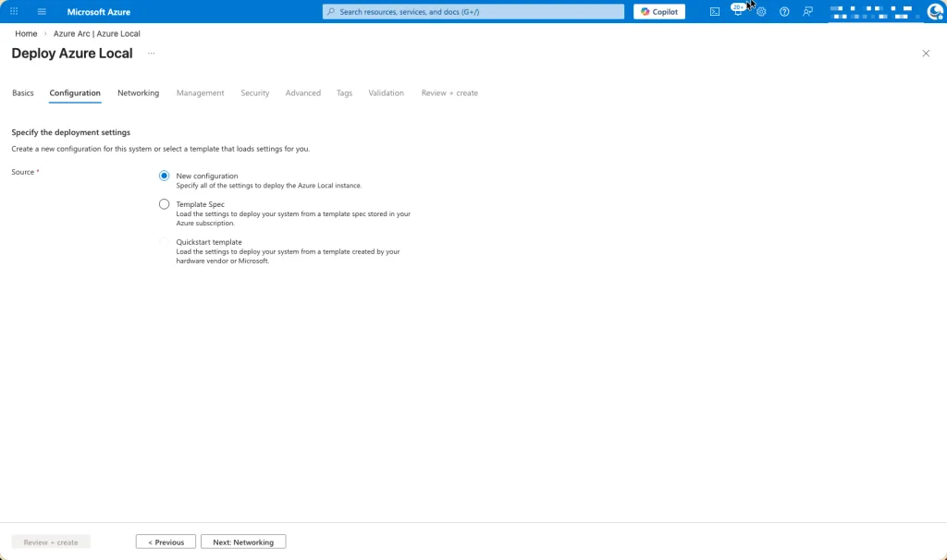Click the Next: Networking button
The height and width of the screenshot is (560, 947).
tap(243, 542)
